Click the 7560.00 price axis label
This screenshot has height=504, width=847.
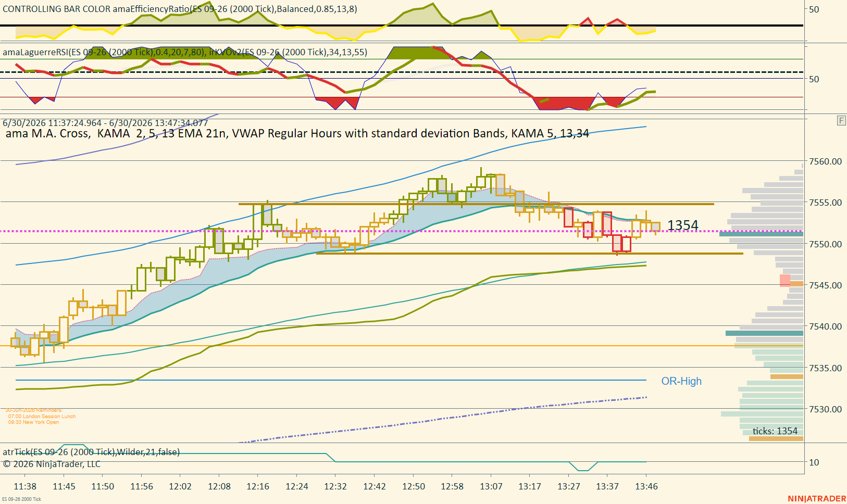point(825,161)
